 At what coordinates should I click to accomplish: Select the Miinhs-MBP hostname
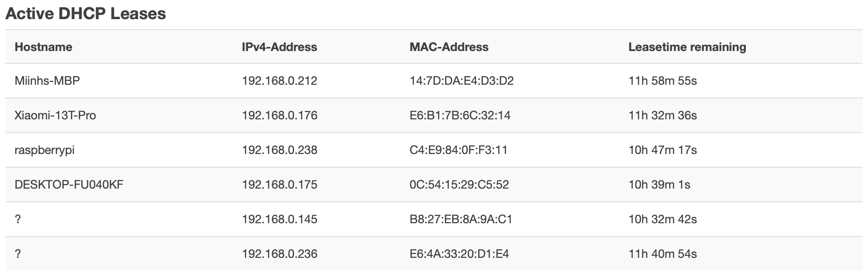point(47,81)
